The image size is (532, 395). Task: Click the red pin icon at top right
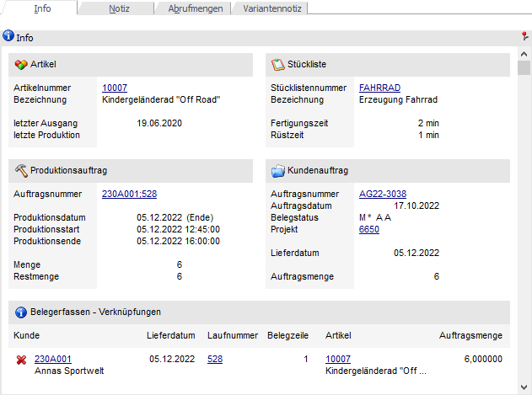click(524, 37)
